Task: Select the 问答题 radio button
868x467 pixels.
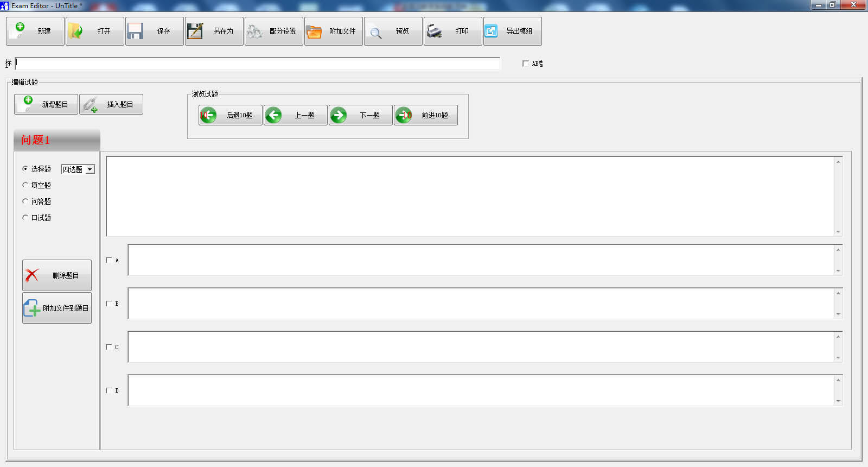Action: point(25,201)
